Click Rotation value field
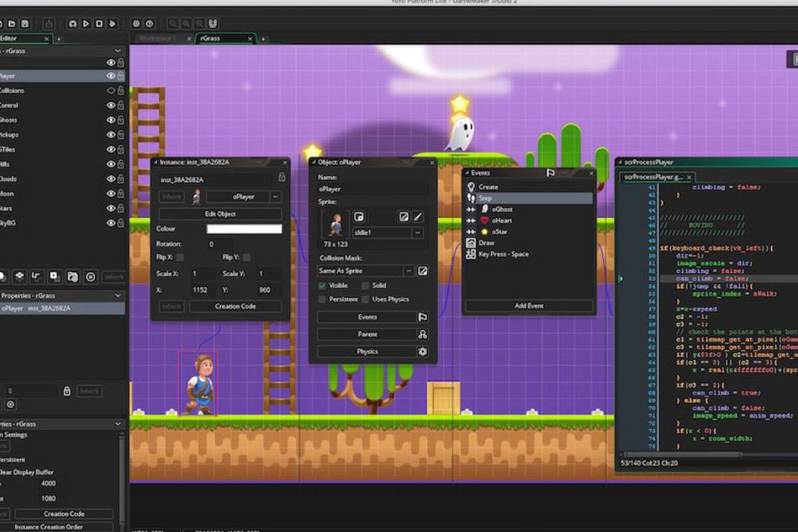The width and height of the screenshot is (798, 532). (219, 244)
